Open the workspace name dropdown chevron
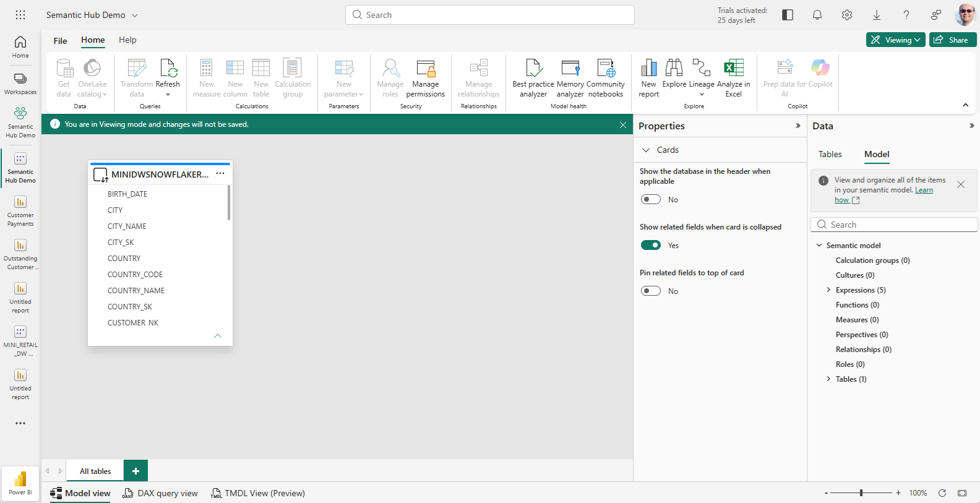 pyautogui.click(x=135, y=15)
